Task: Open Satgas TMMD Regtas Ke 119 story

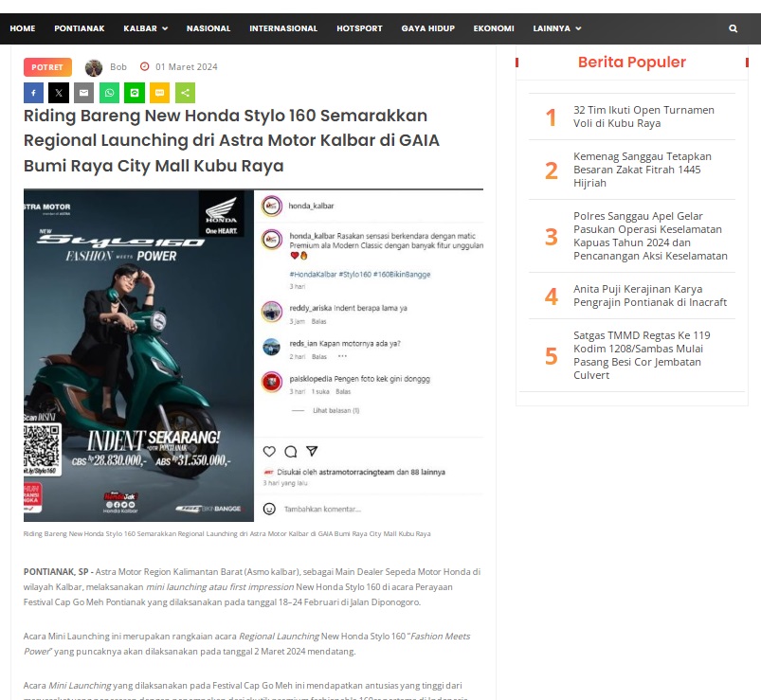Action: (x=642, y=355)
